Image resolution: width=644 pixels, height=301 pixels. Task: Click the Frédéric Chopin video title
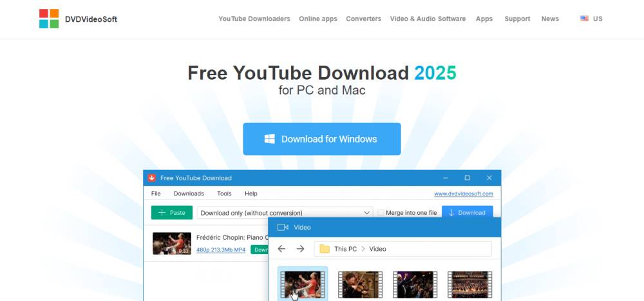(x=232, y=237)
